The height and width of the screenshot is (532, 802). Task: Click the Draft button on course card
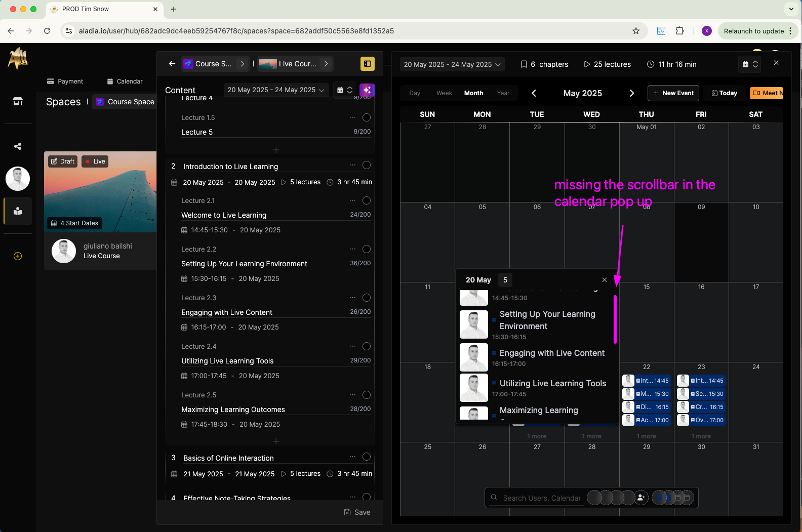pyautogui.click(x=63, y=161)
